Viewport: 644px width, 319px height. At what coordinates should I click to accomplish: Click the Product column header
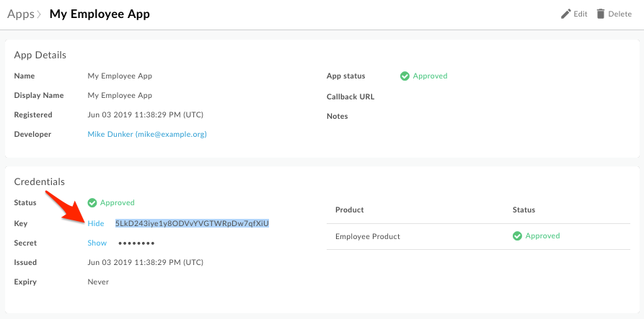click(350, 210)
